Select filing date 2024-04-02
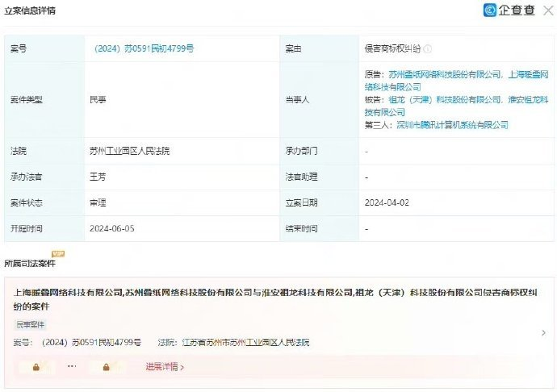The image size is (557, 392). point(387,202)
